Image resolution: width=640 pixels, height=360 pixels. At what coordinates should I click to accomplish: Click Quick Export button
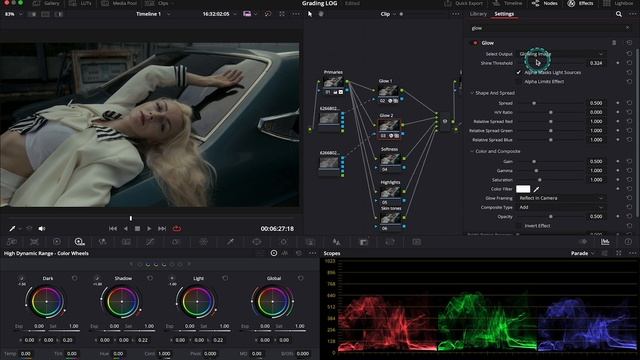464,3
